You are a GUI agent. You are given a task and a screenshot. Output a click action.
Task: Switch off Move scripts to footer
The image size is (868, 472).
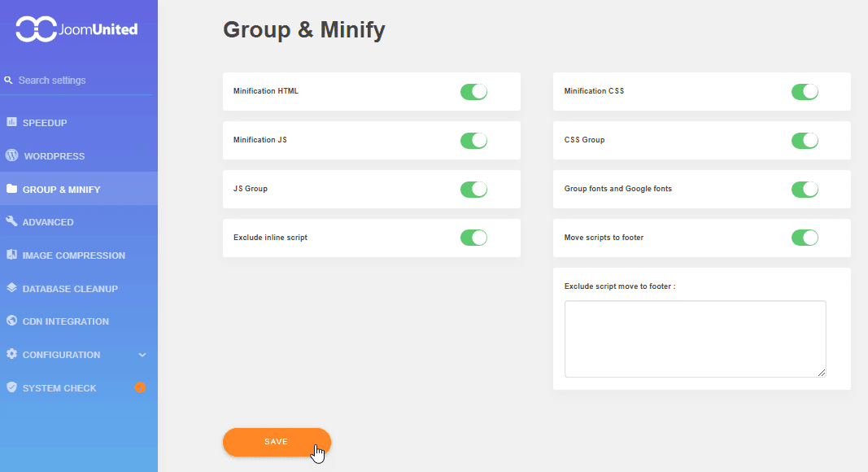click(x=805, y=238)
